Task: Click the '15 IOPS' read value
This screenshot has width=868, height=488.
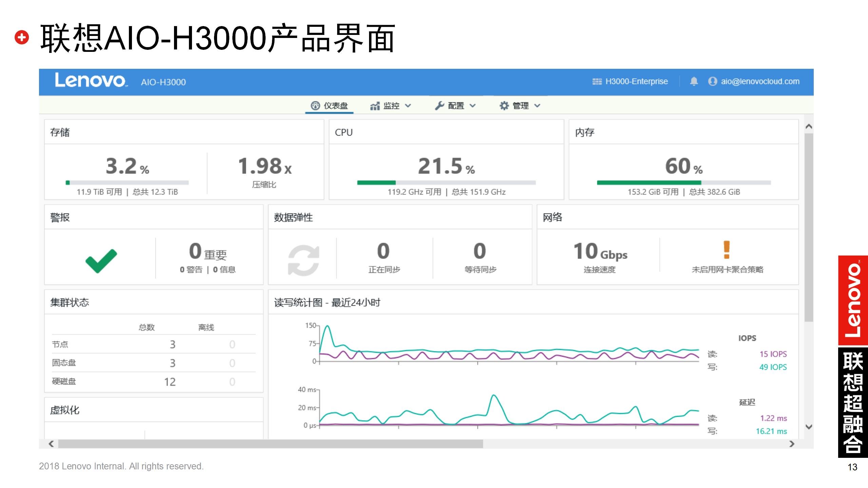Action: coord(773,354)
